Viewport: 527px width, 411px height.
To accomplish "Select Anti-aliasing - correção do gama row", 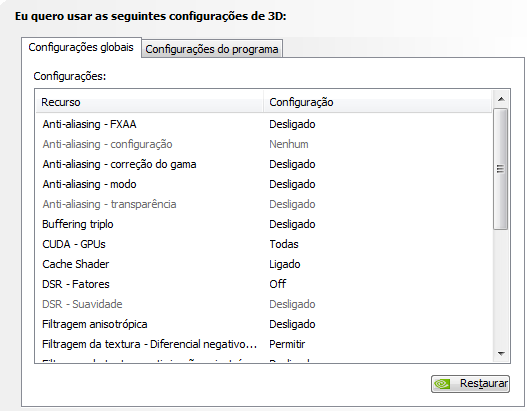I will coord(263,164).
